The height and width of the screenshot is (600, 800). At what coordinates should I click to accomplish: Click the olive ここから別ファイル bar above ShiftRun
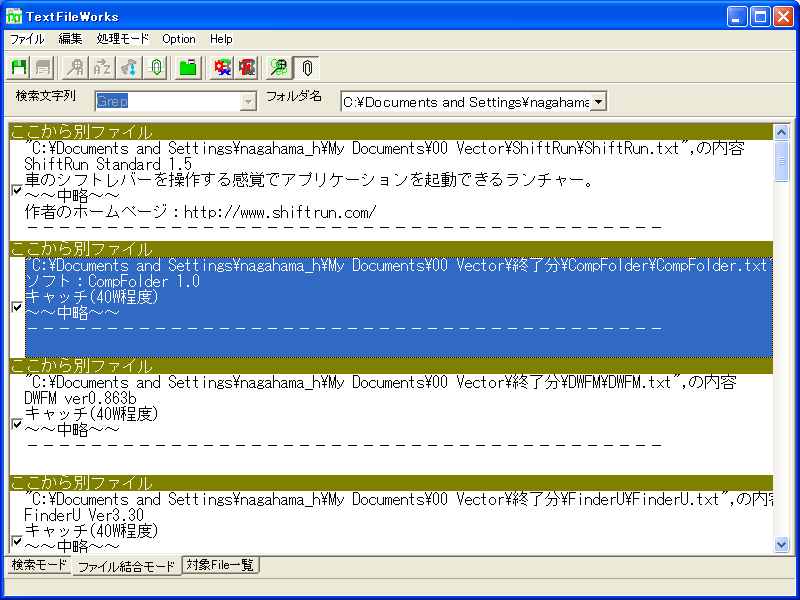click(391, 132)
